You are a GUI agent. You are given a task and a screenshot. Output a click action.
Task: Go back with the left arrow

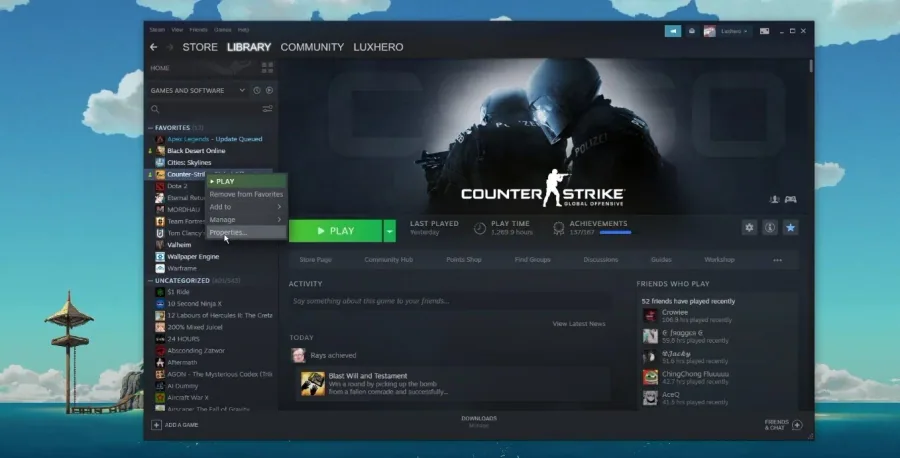(153, 47)
